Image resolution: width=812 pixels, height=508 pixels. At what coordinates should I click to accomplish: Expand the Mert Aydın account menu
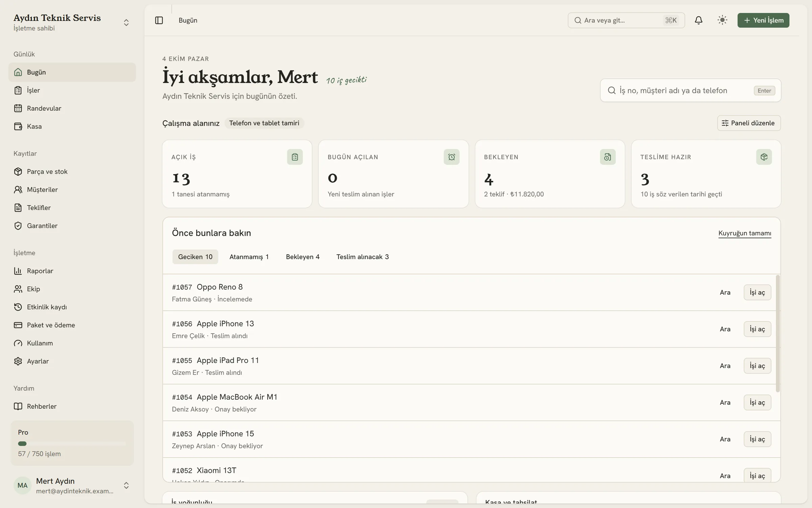[126, 485]
